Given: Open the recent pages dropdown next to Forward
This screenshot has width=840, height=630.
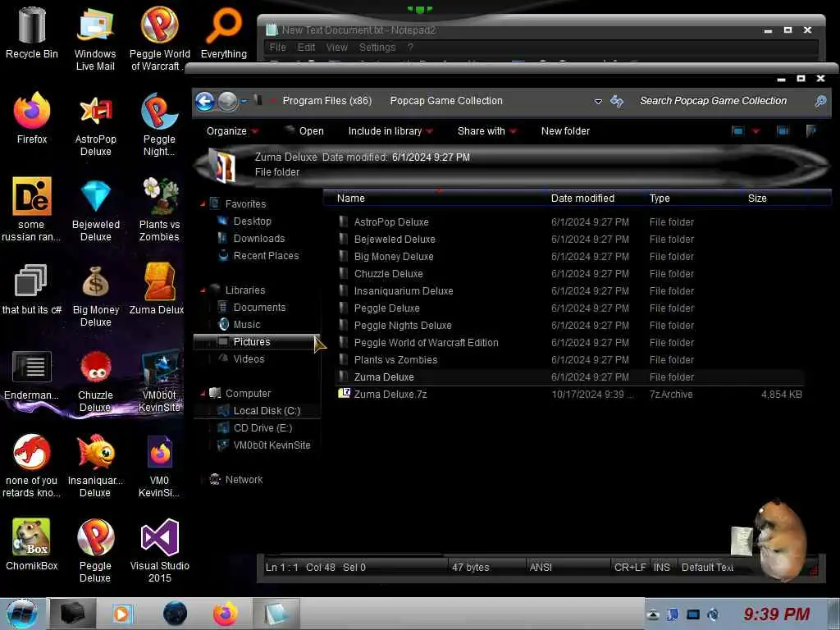Looking at the screenshot, I should [x=244, y=101].
